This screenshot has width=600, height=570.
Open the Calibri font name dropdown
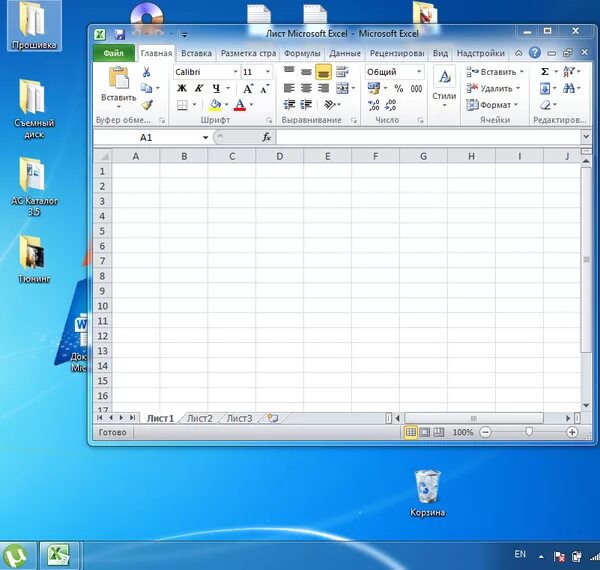[x=235, y=72]
